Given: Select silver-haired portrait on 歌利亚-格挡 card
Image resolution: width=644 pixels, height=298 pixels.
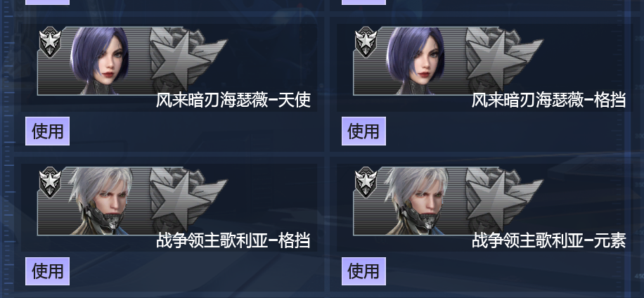Looking at the screenshot, I should click(x=101, y=201).
